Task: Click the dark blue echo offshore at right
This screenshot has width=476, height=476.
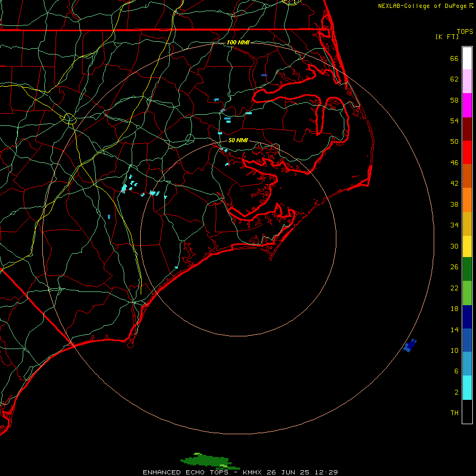Action: pos(410,345)
